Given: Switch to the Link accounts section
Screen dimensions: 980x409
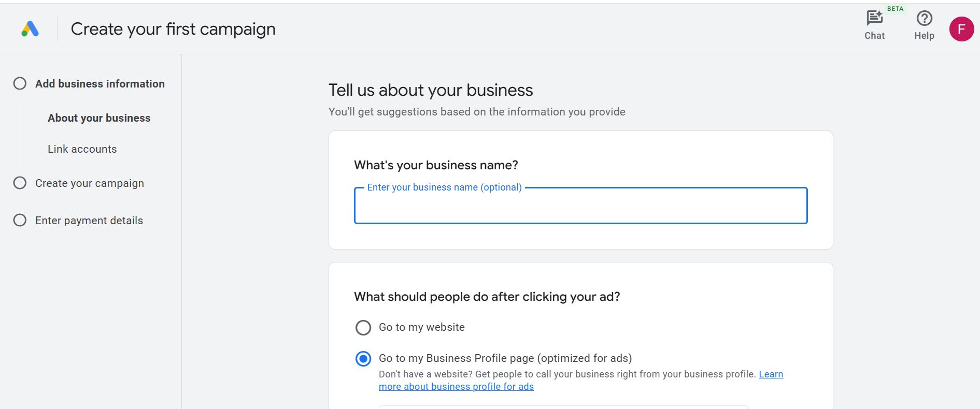Looking at the screenshot, I should click(x=82, y=149).
